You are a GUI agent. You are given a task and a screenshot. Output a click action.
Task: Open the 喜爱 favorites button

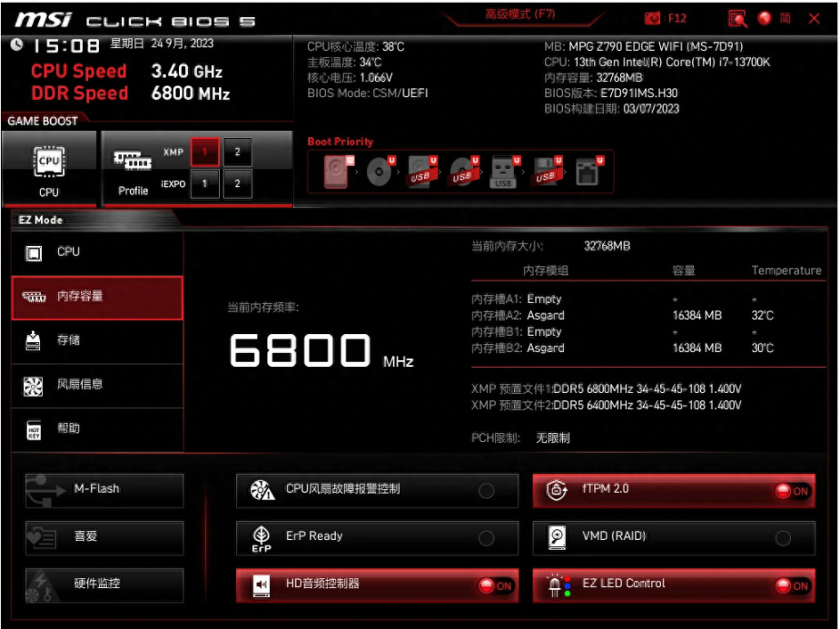(x=104, y=537)
